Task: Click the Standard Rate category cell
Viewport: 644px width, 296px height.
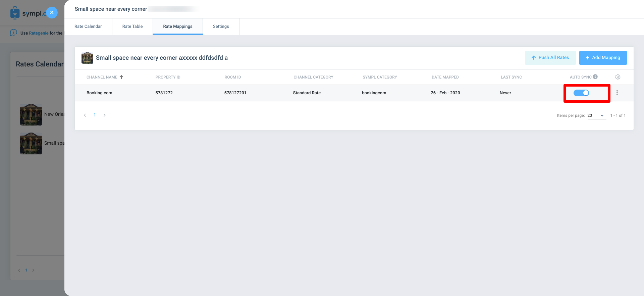Action: point(307,93)
